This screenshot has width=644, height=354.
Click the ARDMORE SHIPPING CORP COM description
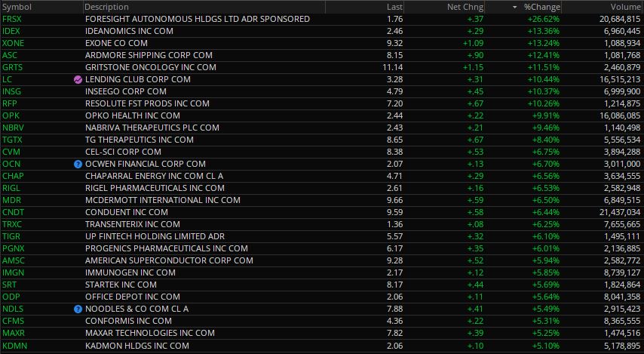[x=149, y=55]
